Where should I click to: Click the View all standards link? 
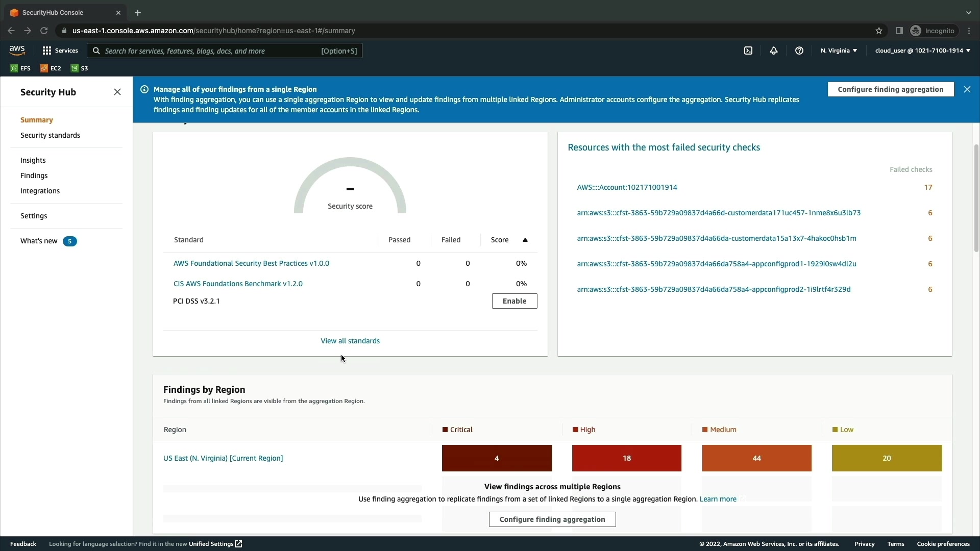(x=350, y=341)
